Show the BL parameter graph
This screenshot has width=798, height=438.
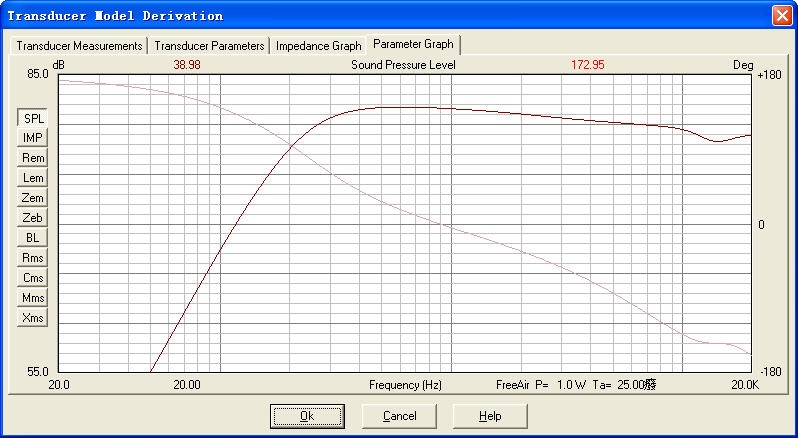pyautogui.click(x=33, y=238)
